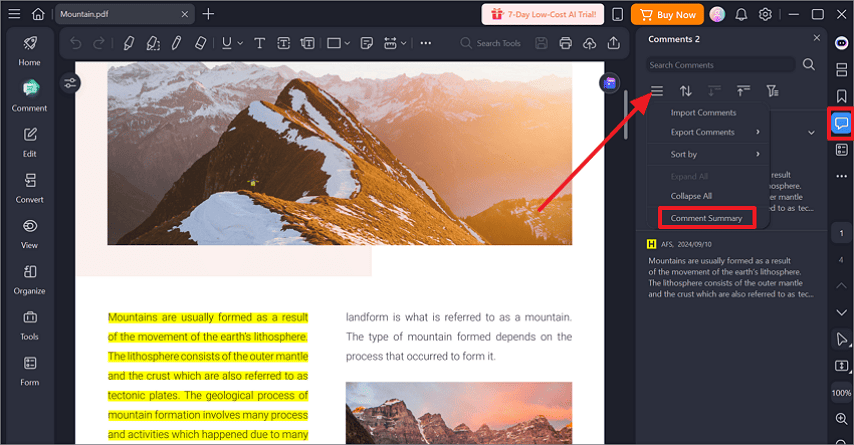
Task: Open the Bookmarks panel
Action: [841, 96]
